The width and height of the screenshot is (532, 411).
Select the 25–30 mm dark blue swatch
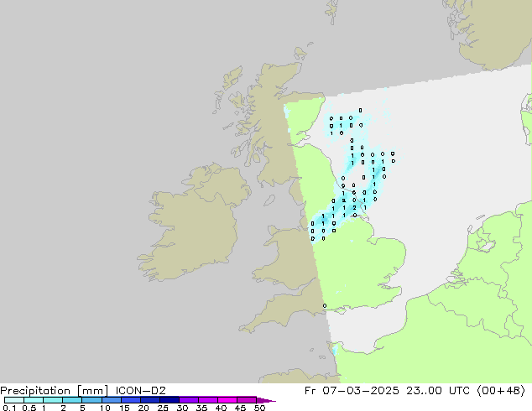click(x=169, y=400)
